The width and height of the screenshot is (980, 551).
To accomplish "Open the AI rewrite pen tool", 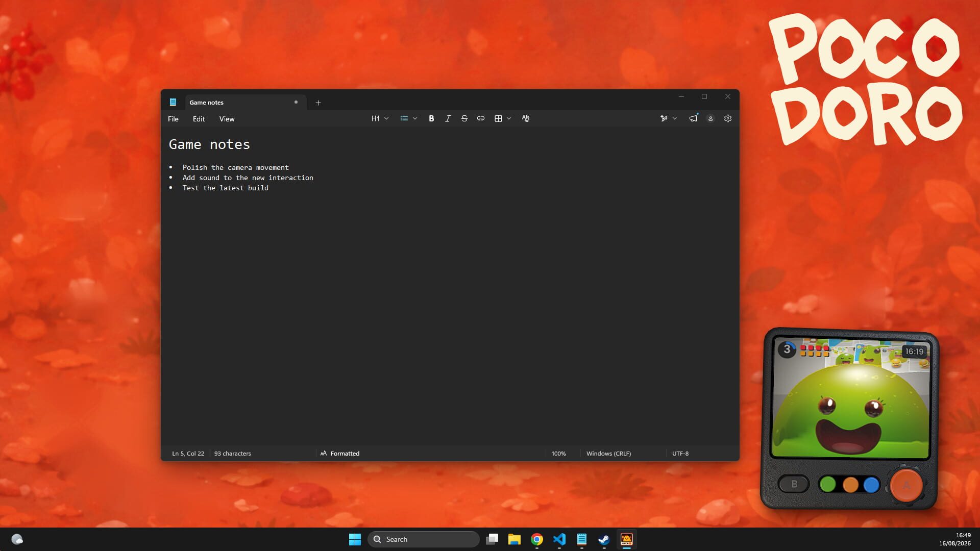I will tap(664, 118).
